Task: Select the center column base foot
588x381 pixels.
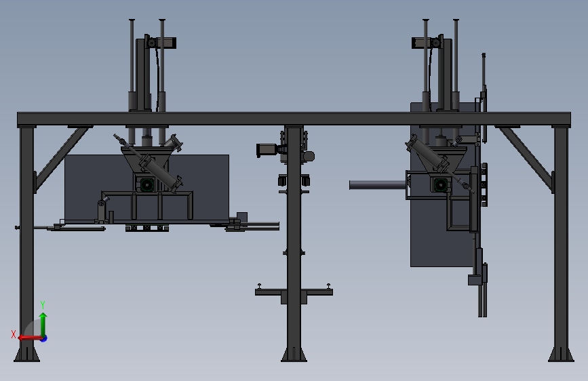Action: click(x=294, y=355)
